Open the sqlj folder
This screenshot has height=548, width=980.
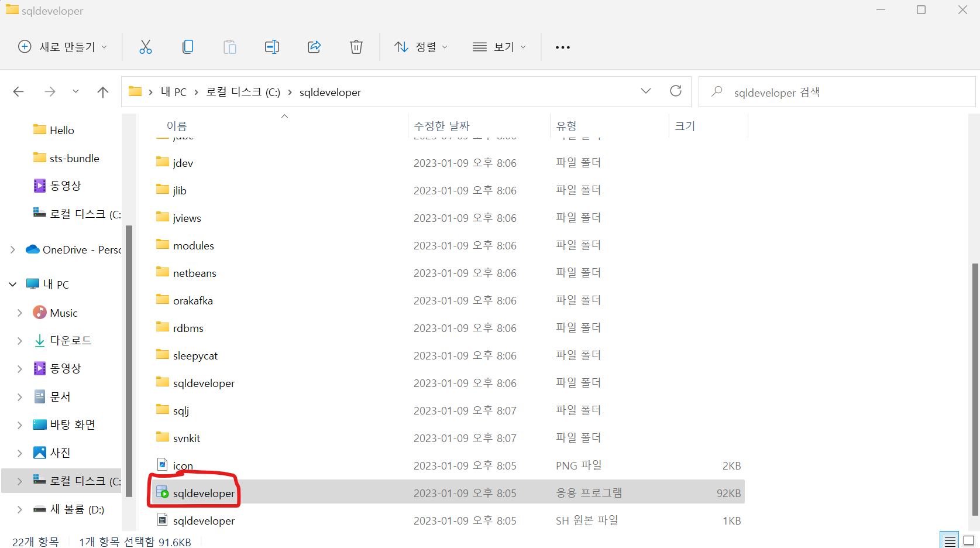tap(448, 410)
